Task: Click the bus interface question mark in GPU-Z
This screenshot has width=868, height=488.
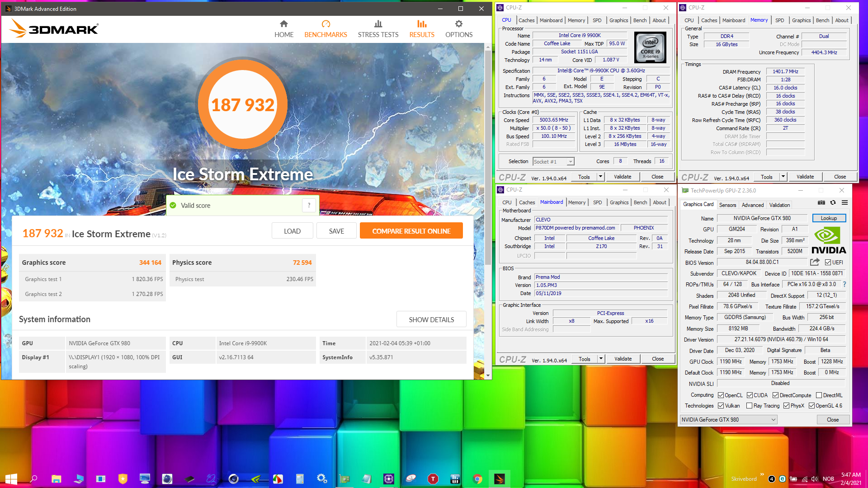Action: (x=844, y=284)
